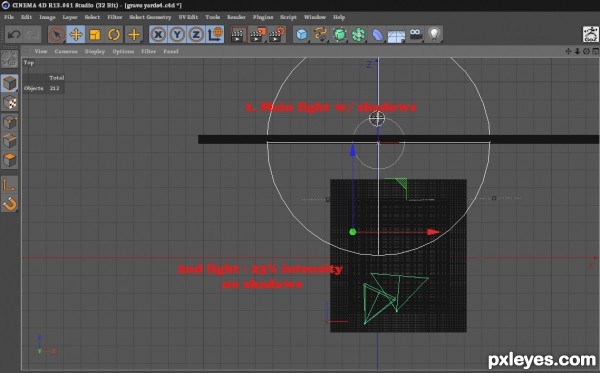Open the deformer objects icon
Screen dimensions: 600x373
[377, 35]
